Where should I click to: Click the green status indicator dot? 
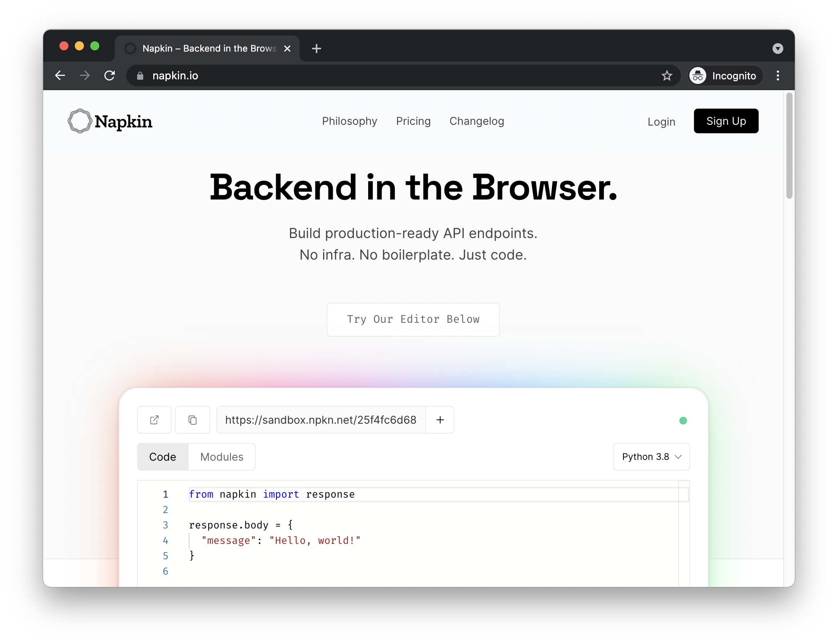[683, 421]
